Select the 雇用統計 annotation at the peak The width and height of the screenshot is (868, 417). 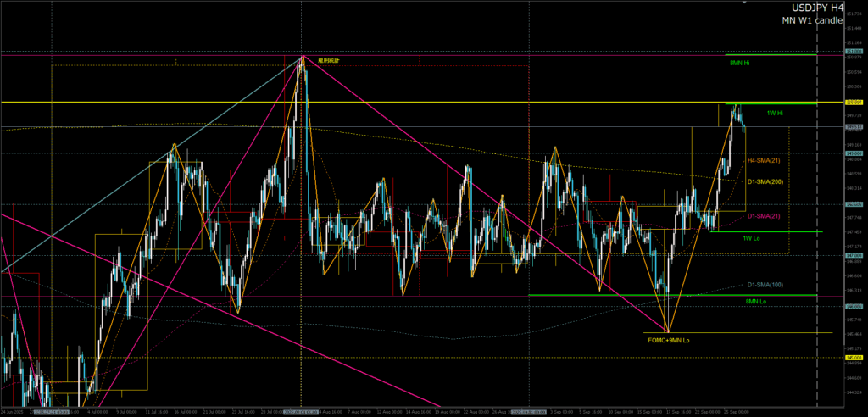coord(328,61)
